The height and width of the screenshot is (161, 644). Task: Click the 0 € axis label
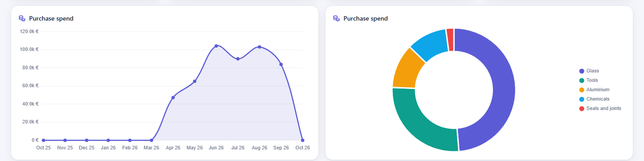click(x=35, y=140)
